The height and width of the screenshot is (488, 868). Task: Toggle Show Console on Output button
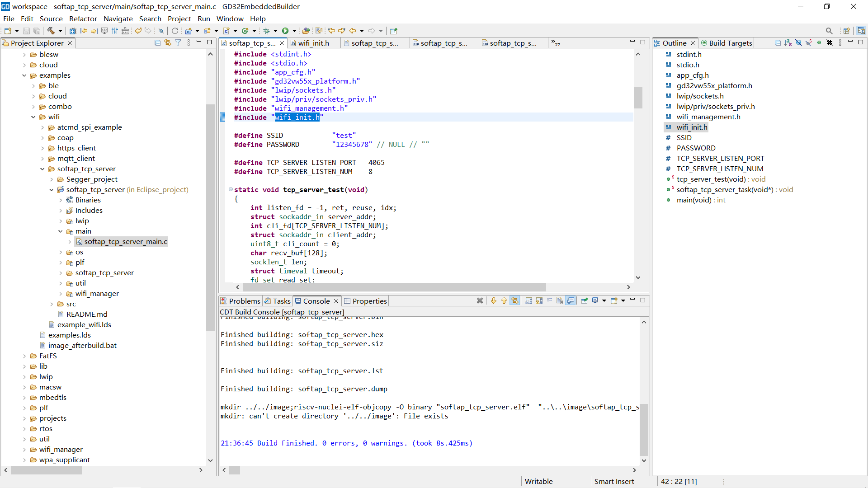(571, 301)
